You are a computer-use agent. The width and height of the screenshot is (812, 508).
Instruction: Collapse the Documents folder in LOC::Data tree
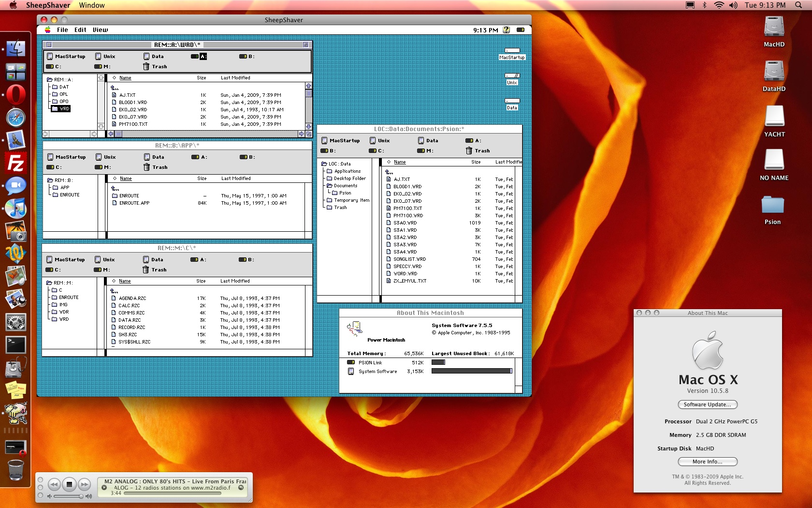pyautogui.click(x=329, y=186)
